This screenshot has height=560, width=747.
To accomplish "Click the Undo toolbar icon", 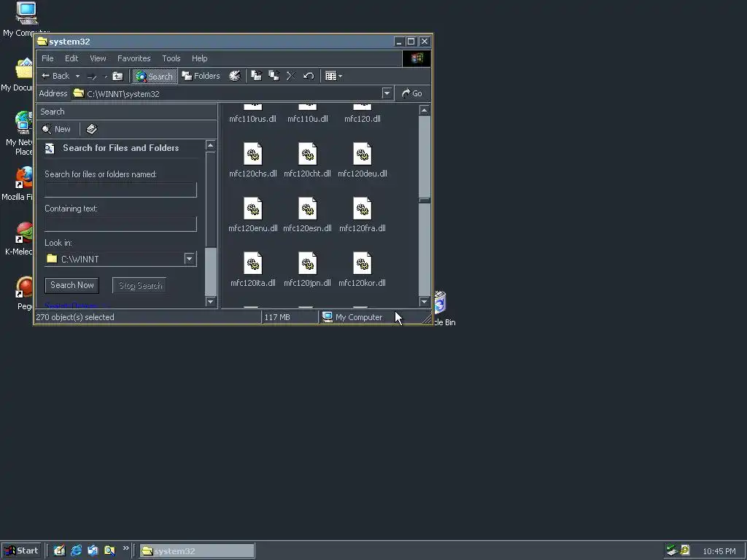I will point(309,76).
